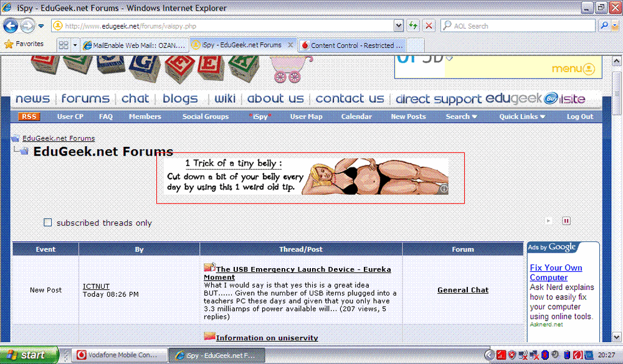The image size is (623, 364).
Task: Click the Asknerd.net ad URL
Action: point(546,324)
